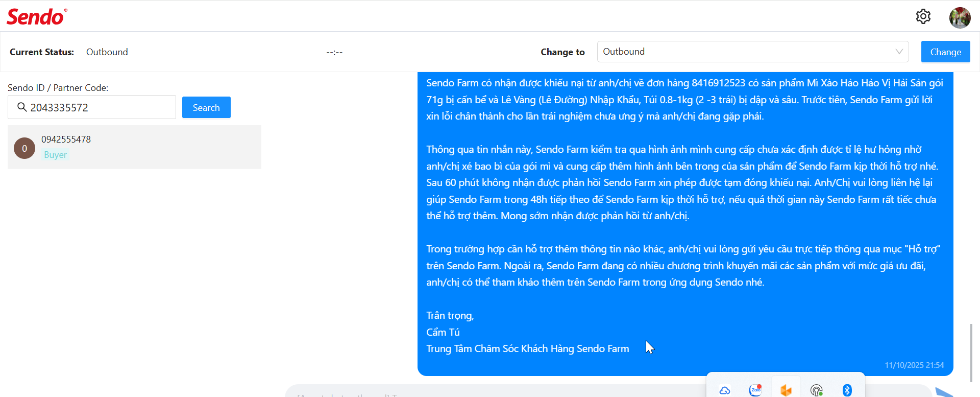Click the Sendo logo
The image size is (980, 397).
click(37, 17)
